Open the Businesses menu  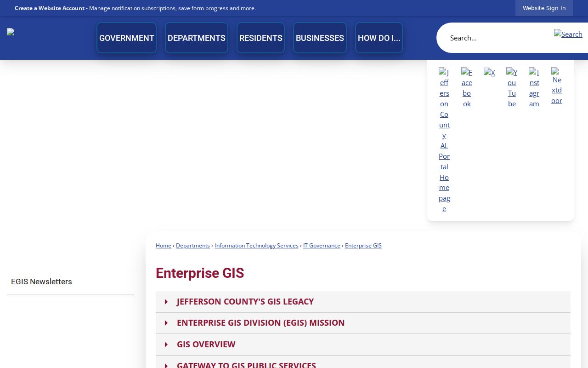pyautogui.click(x=320, y=38)
